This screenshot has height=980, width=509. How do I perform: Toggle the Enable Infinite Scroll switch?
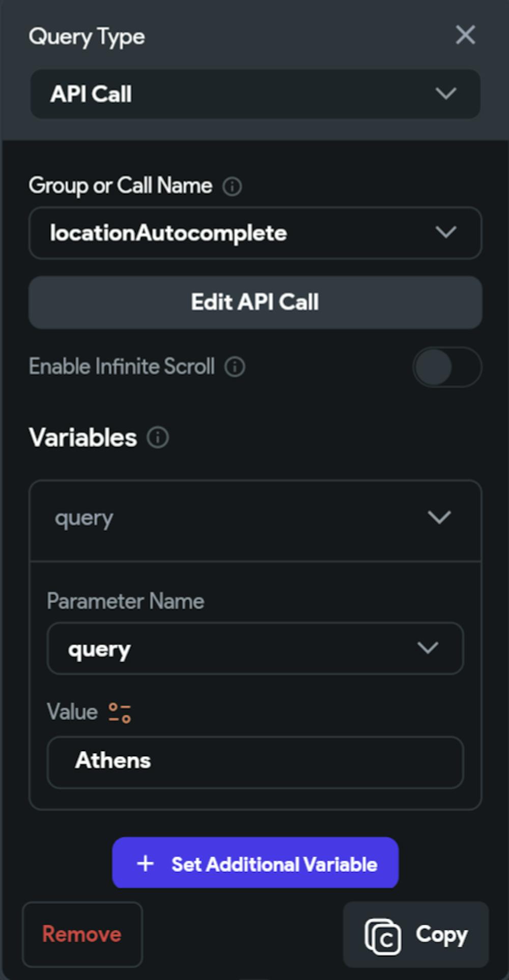pyautogui.click(x=446, y=367)
